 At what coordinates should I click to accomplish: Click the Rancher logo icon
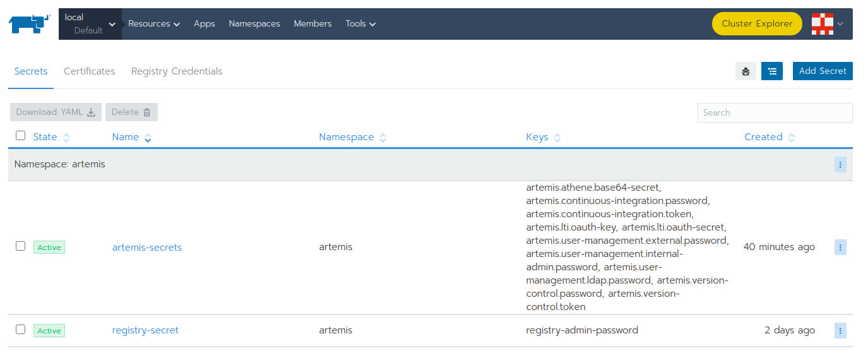[x=29, y=24]
